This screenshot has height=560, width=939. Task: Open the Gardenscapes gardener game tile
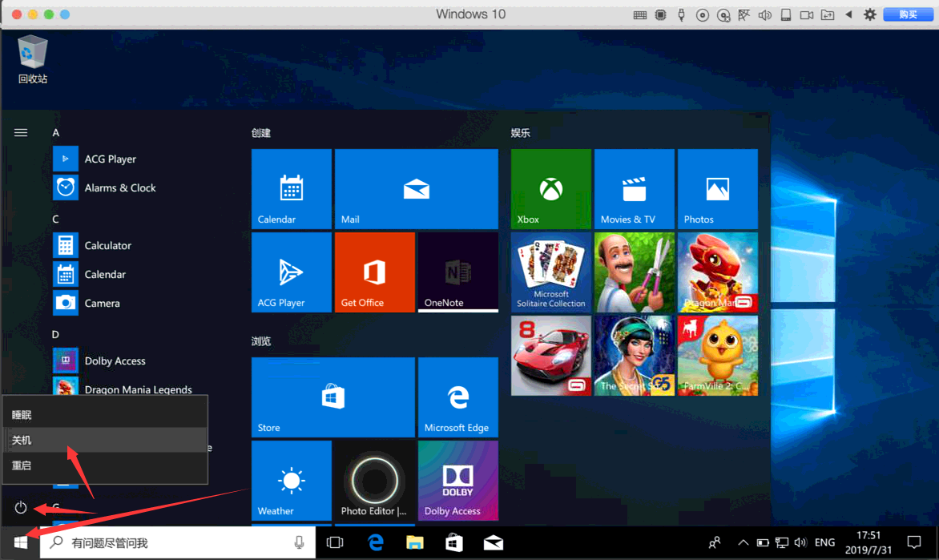(635, 272)
